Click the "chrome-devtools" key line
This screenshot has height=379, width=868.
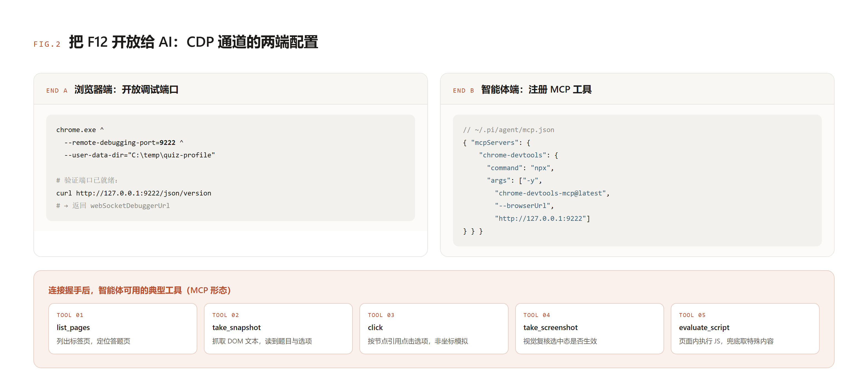[x=519, y=155]
